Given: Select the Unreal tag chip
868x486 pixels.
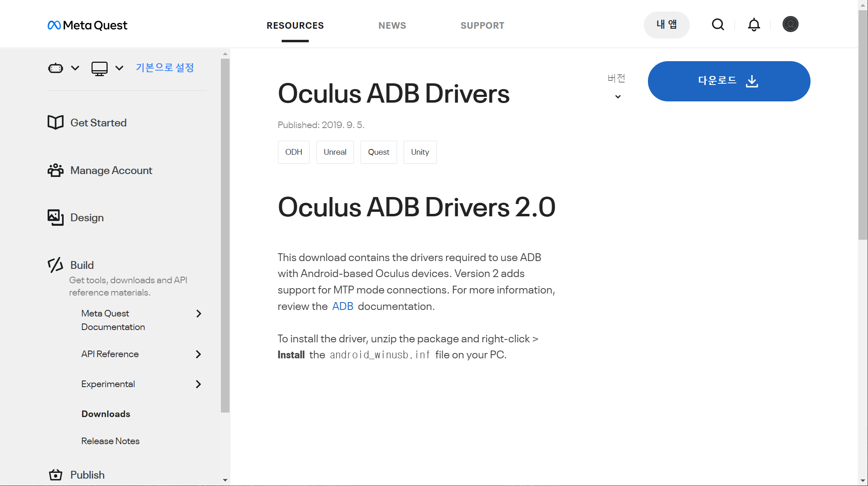Looking at the screenshot, I should pyautogui.click(x=335, y=152).
